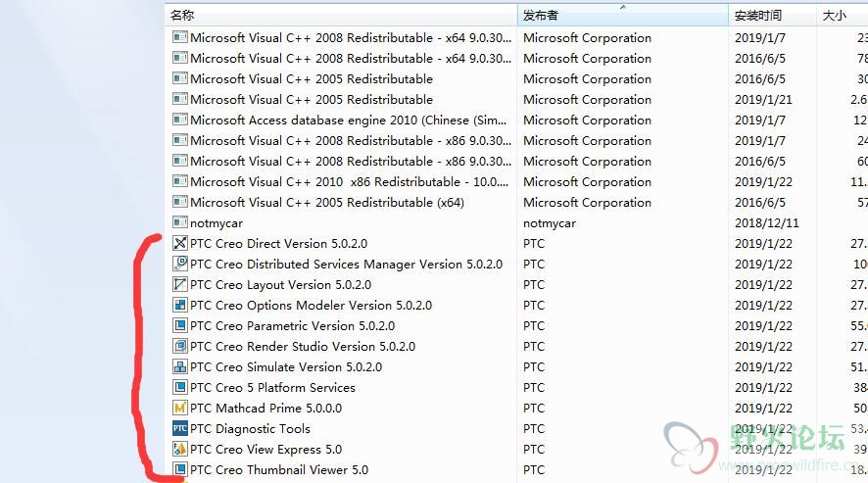This screenshot has height=483, width=868.
Task: Click the PTC Mathcad Prime icon
Action: click(x=180, y=408)
